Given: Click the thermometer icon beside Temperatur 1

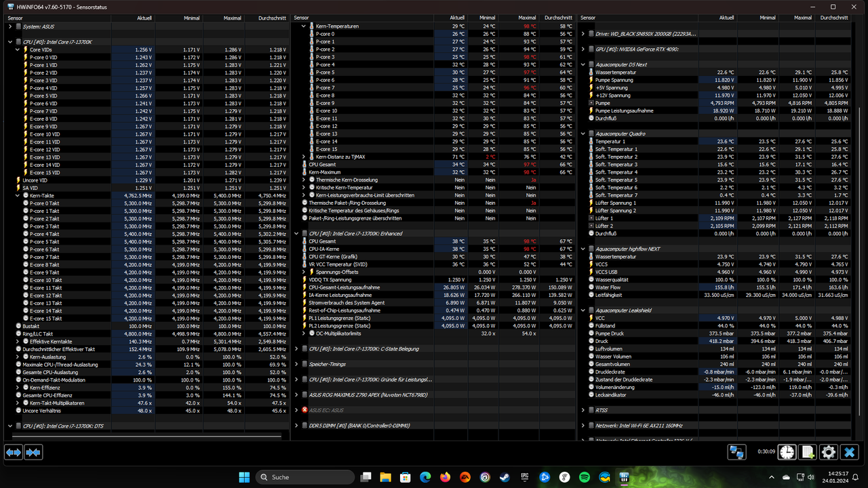Looking at the screenshot, I should pos(591,142).
